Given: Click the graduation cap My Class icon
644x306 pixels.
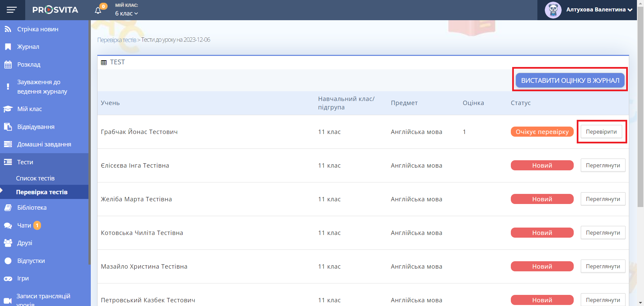Looking at the screenshot, I should point(8,109).
